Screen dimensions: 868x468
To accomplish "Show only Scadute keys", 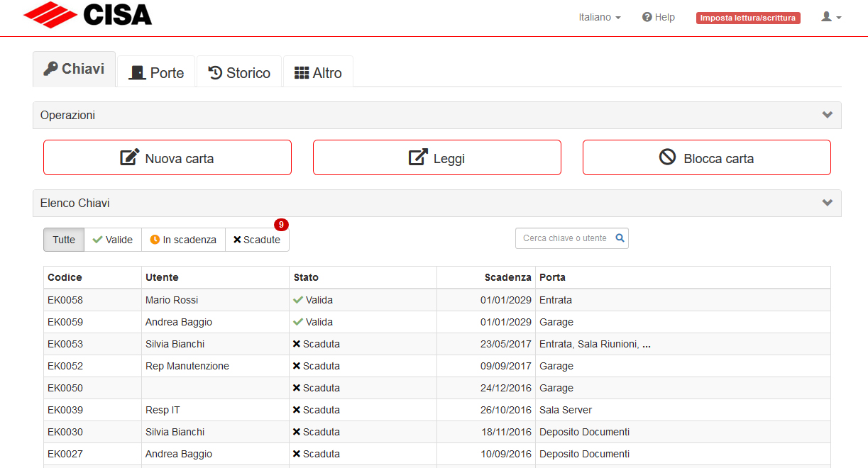I will click(x=257, y=240).
